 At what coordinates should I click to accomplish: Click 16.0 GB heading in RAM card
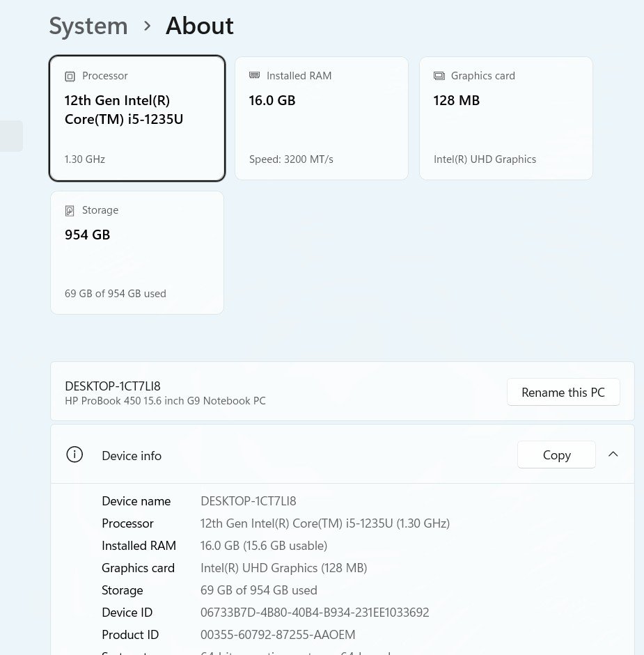(x=272, y=100)
